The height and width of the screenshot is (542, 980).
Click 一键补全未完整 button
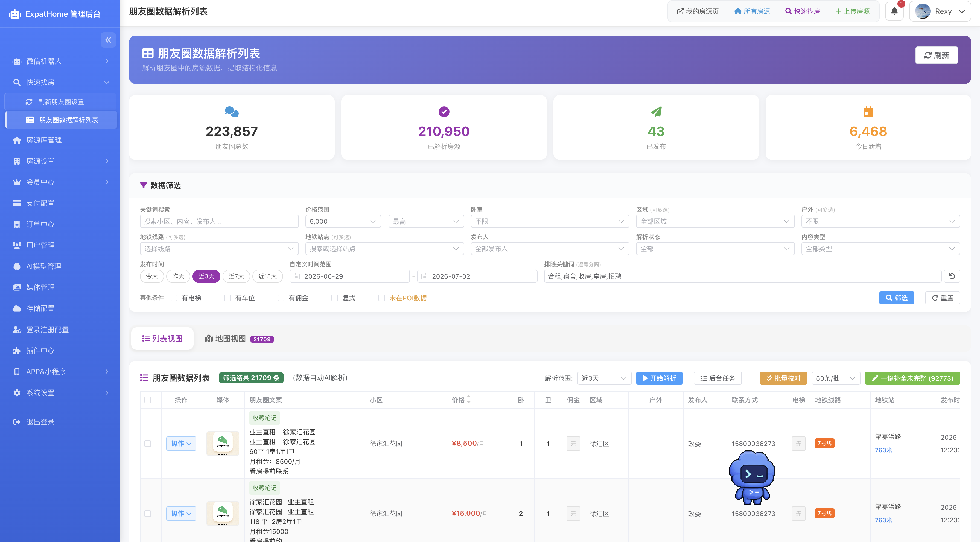click(912, 378)
